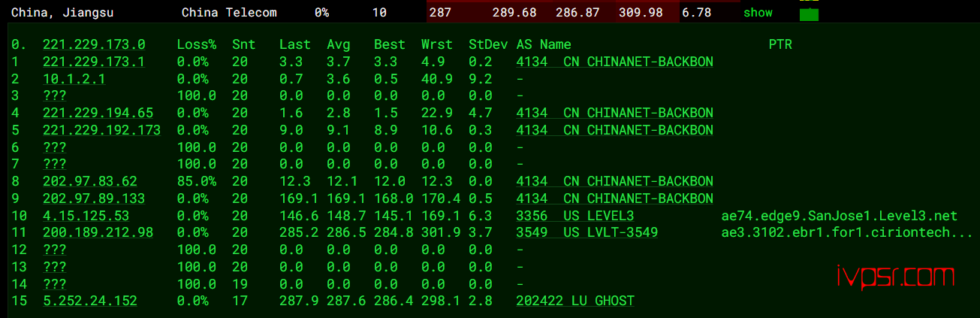Viewport: 980px width, 318px height.
Task: Click the 289.68 average latency cell
Action: click(514, 13)
